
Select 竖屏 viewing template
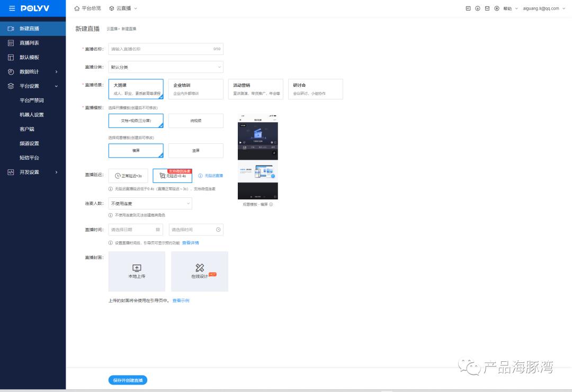(x=196, y=150)
